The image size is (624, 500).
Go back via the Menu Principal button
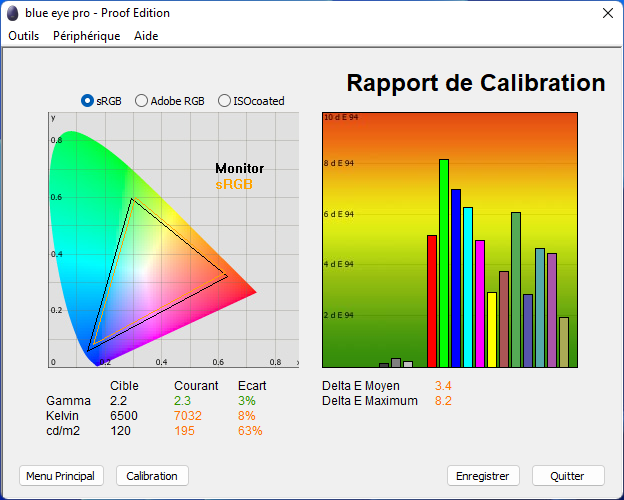[x=60, y=476]
